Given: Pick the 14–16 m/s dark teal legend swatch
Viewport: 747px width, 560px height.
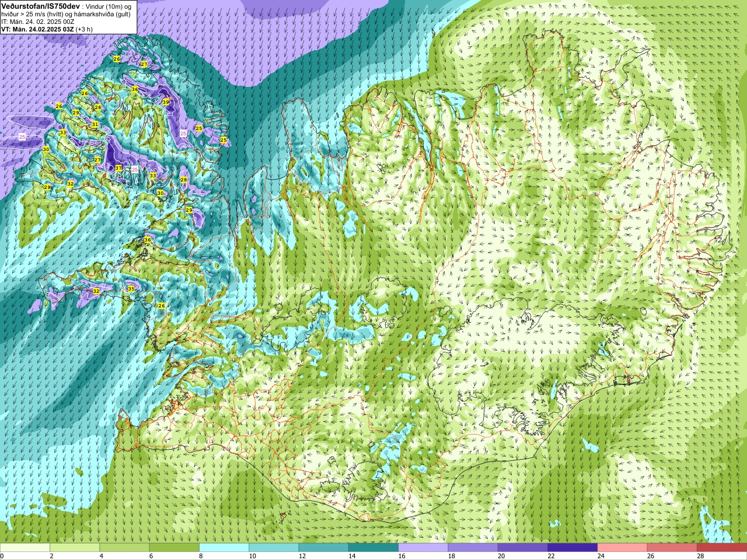Looking at the screenshot, I should point(373,548).
